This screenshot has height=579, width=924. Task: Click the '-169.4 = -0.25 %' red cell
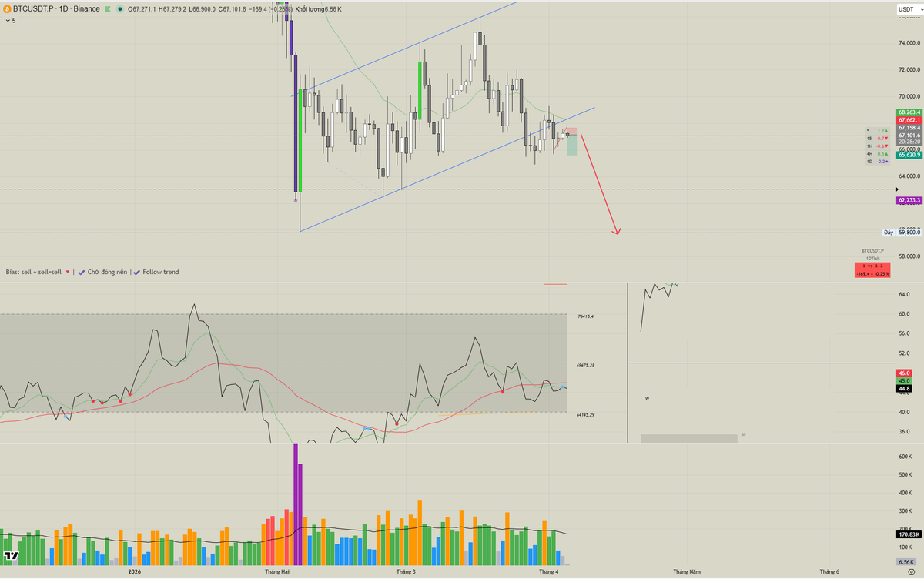tap(872, 273)
